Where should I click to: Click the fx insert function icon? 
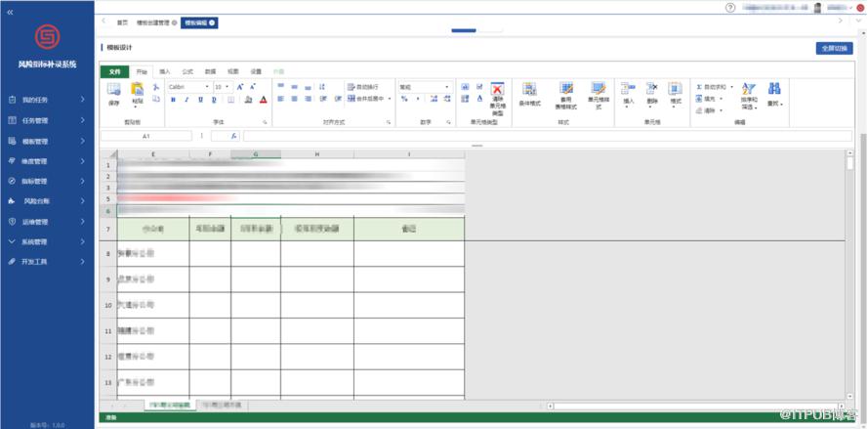click(234, 136)
